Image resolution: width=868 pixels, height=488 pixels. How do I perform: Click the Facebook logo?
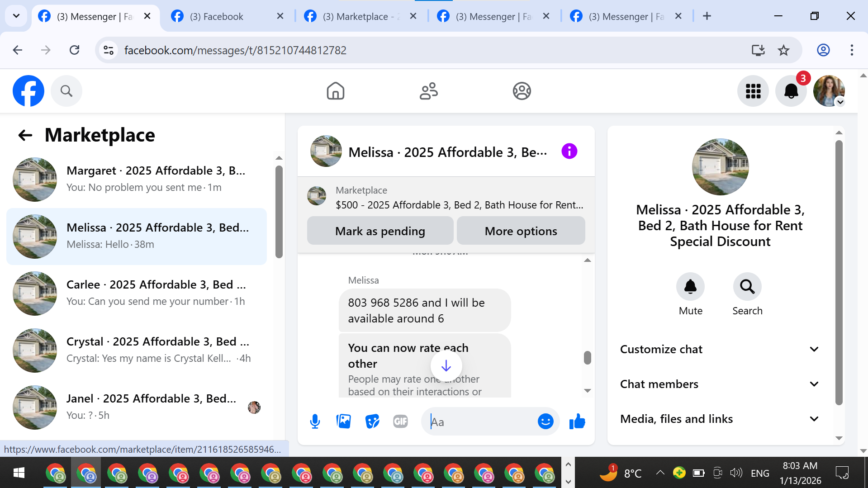(28, 91)
